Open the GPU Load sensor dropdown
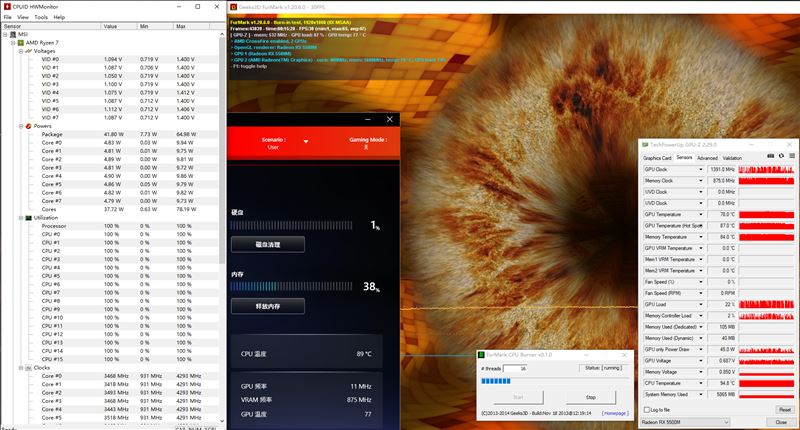The image size is (800, 430). 701,305
